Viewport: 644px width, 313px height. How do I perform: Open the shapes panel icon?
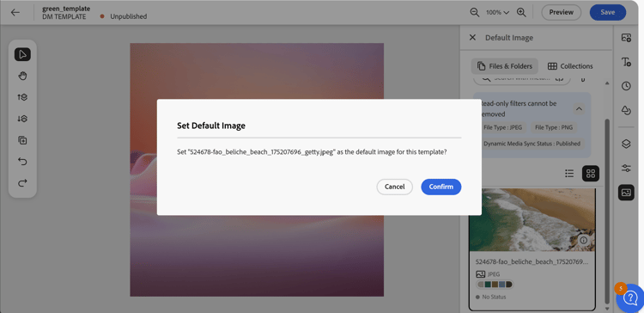click(x=626, y=110)
